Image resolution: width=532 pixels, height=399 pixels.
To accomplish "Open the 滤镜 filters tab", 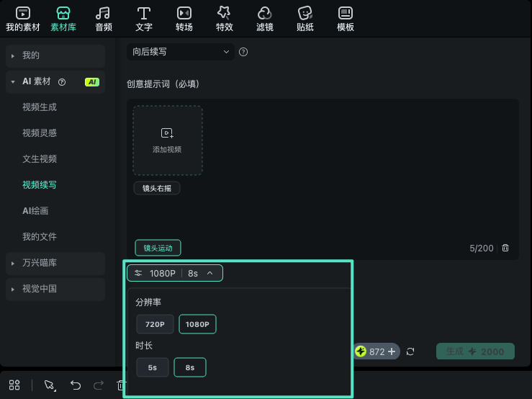I will 265,19.
